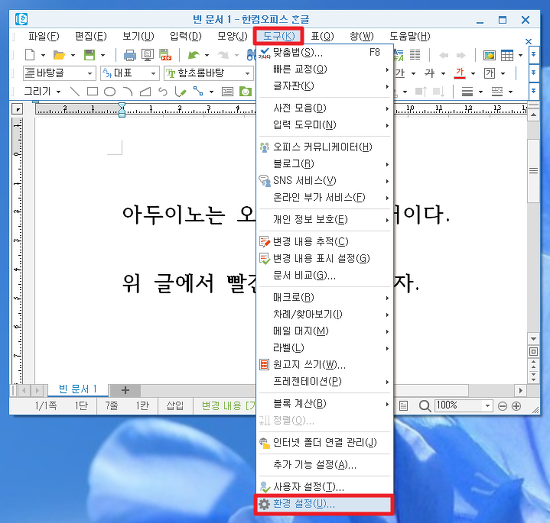This screenshot has height=523, width=550.
Task: Select 원고지 쓰기(W)... menu entry
Action: pos(324,365)
